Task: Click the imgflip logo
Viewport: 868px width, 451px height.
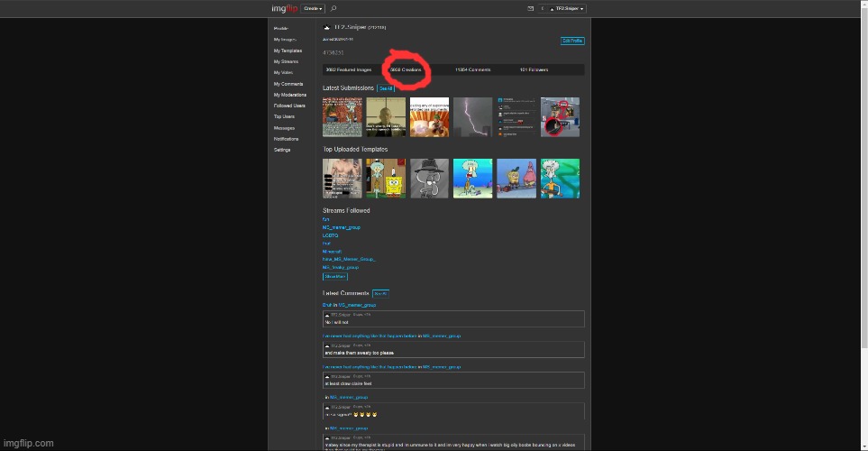Action: coord(284,8)
